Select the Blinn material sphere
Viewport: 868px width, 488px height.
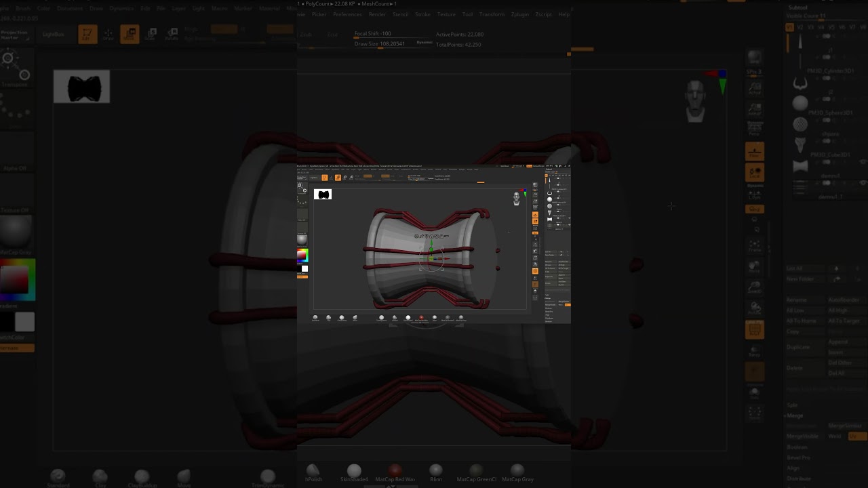coord(436,472)
